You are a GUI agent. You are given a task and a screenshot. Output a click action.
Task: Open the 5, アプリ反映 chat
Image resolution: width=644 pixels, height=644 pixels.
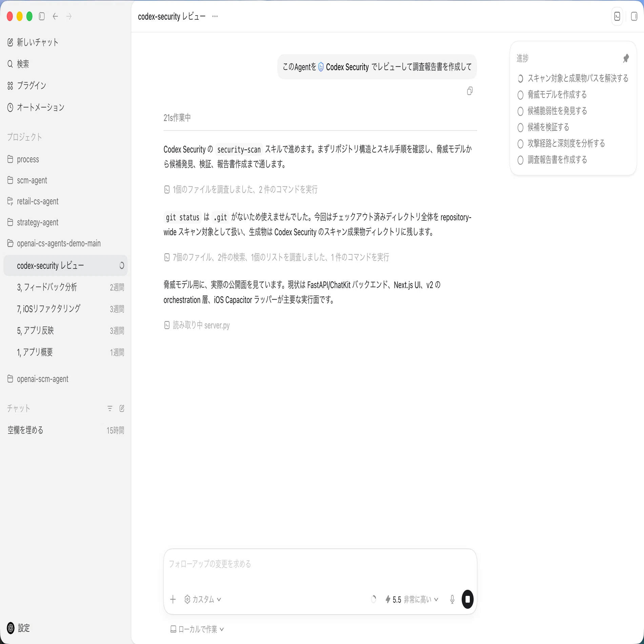65,330
